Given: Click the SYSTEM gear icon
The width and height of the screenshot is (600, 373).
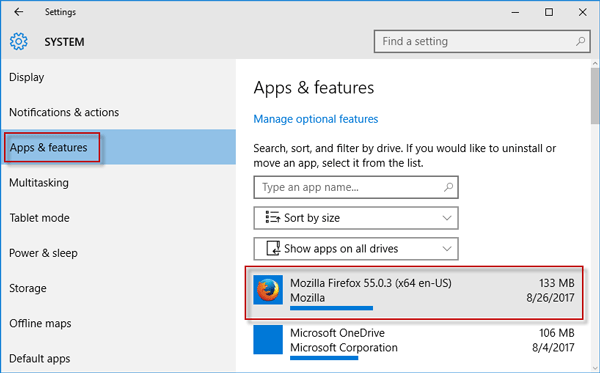Looking at the screenshot, I should pyautogui.click(x=18, y=41).
